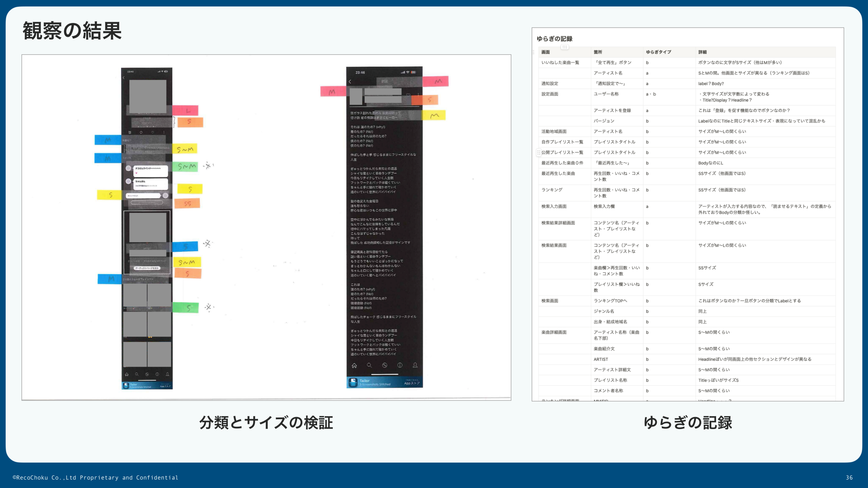Tap the info (i) icon in bottom navigation
Viewport: 868px width, 488px height.
pos(400,365)
